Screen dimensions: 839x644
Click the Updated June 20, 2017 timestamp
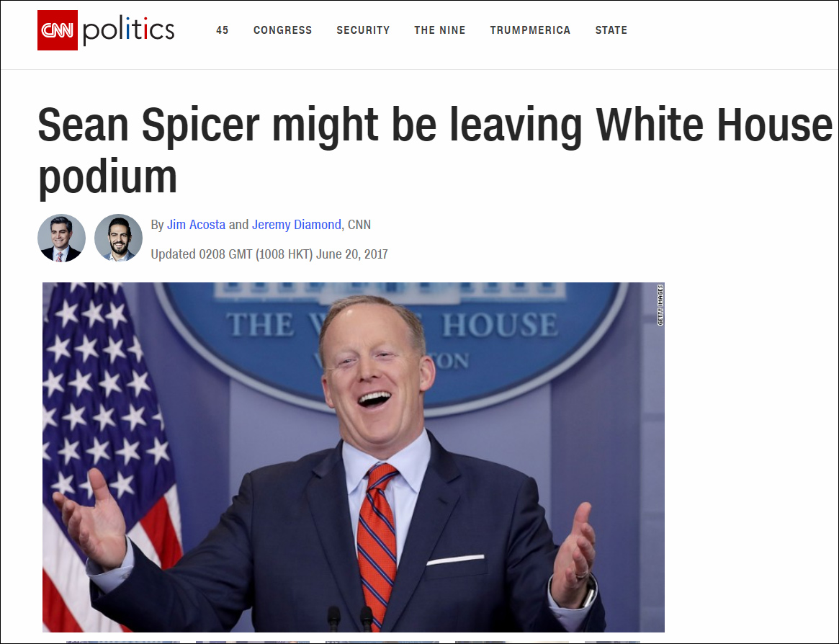[269, 254]
